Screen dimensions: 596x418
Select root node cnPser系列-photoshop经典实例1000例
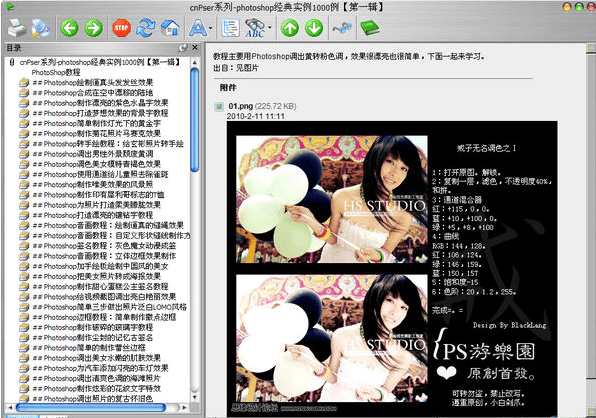click(100, 62)
